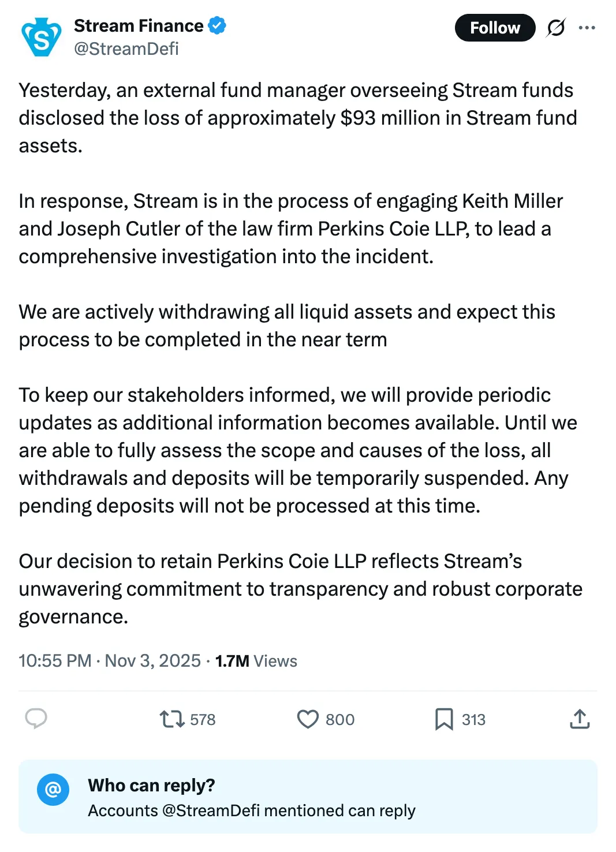This screenshot has width=616, height=852.
Task: Open the three-dot More options menu
Action: pyautogui.click(x=587, y=28)
